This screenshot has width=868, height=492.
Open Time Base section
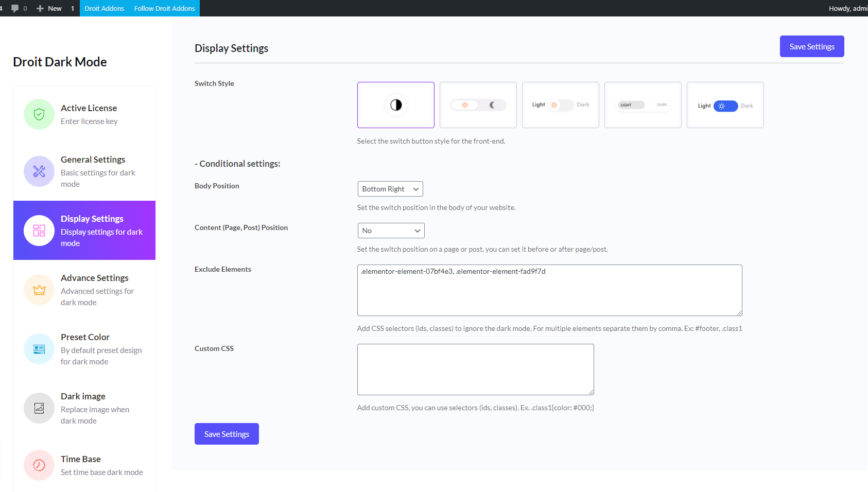point(84,465)
